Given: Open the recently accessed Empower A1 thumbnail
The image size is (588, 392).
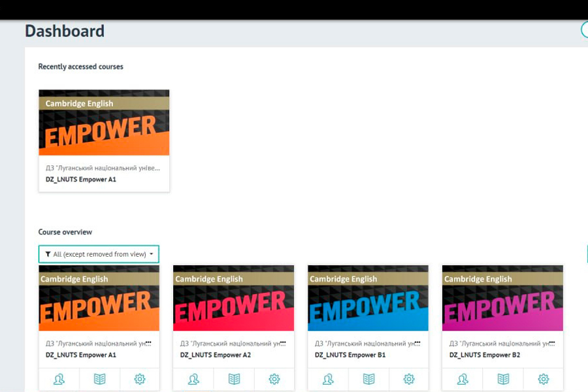Looking at the screenshot, I should [104, 122].
